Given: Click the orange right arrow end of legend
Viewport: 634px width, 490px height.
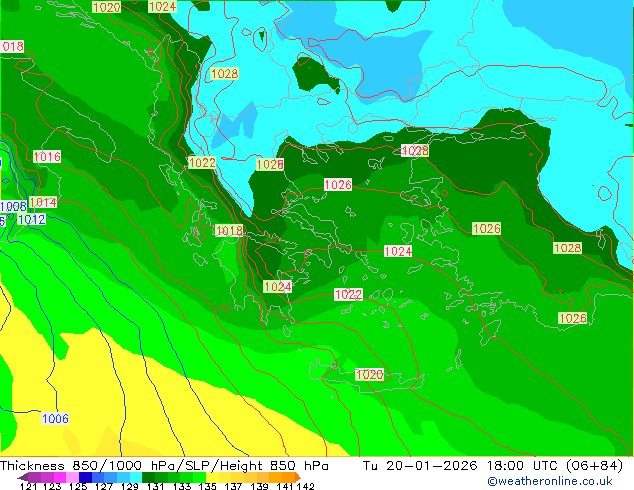Looking at the screenshot, I should pyautogui.click(x=298, y=477).
